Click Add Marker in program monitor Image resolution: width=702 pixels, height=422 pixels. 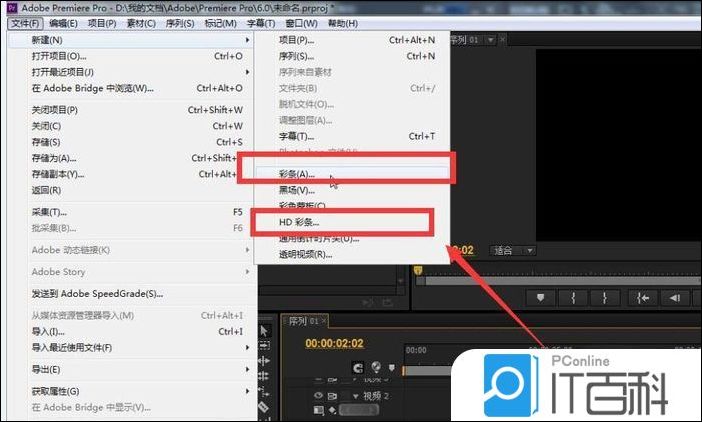coord(540,298)
